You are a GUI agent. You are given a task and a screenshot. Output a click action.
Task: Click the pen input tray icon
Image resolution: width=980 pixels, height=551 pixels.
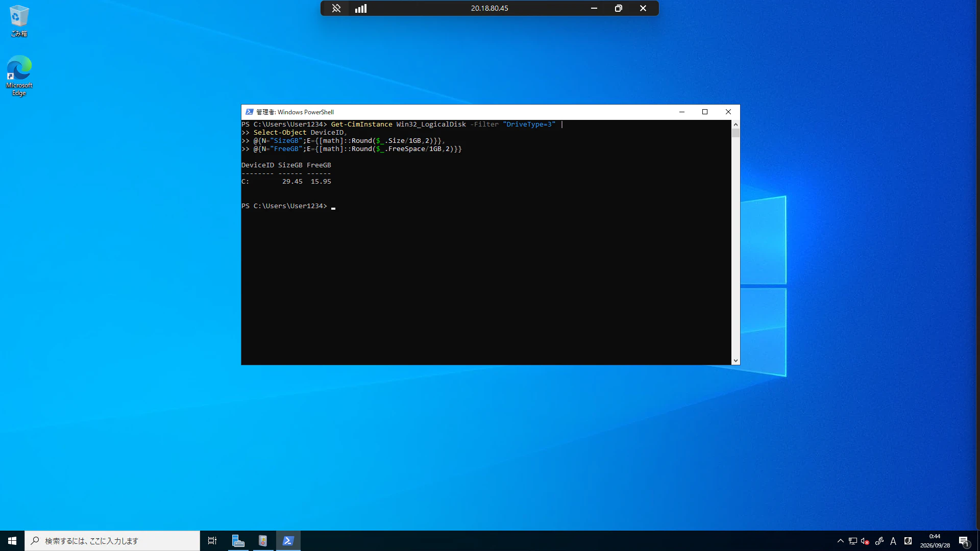[x=879, y=541]
